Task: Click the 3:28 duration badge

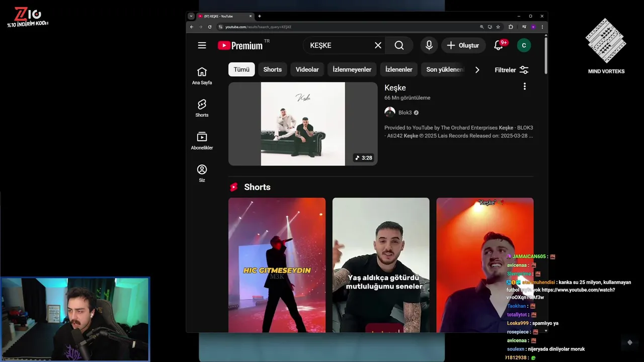Action: point(364,158)
